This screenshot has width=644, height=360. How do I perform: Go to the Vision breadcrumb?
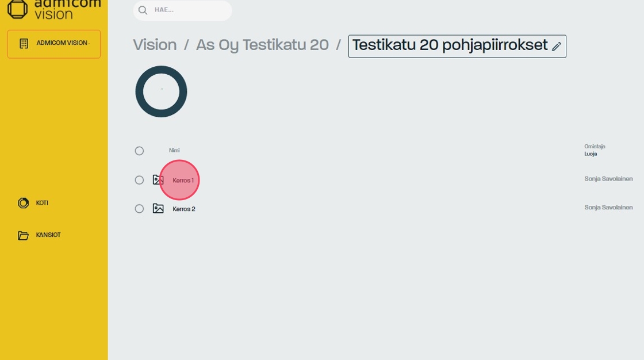pos(155,45)
